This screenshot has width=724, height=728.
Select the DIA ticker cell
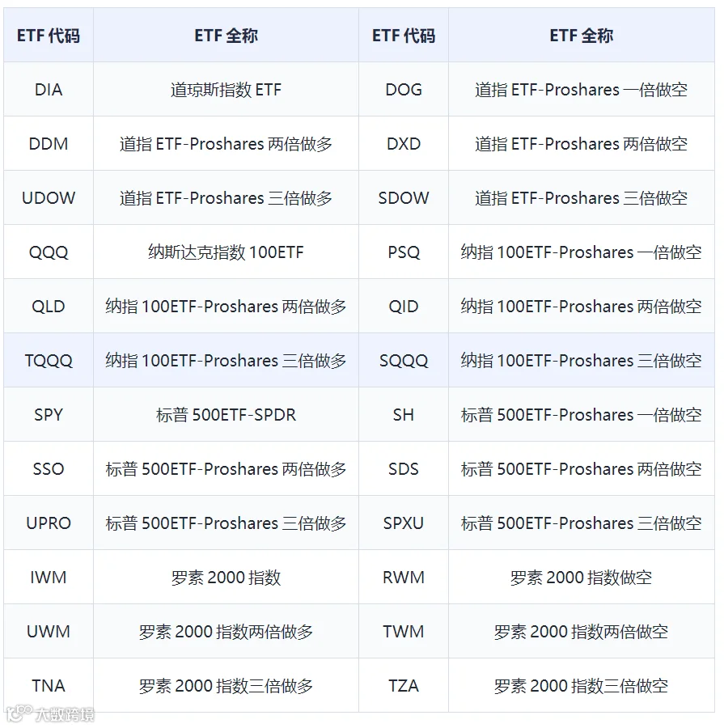(49, 89)
